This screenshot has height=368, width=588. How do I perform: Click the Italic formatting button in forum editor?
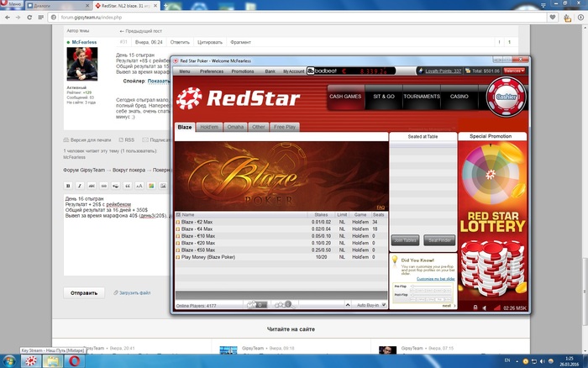[x=80, y=186]
